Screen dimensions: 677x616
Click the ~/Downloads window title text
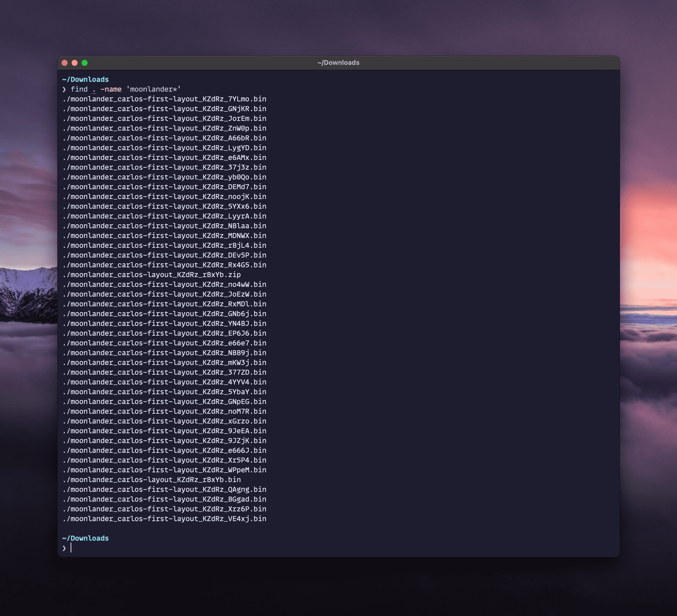tap(338, 63)
